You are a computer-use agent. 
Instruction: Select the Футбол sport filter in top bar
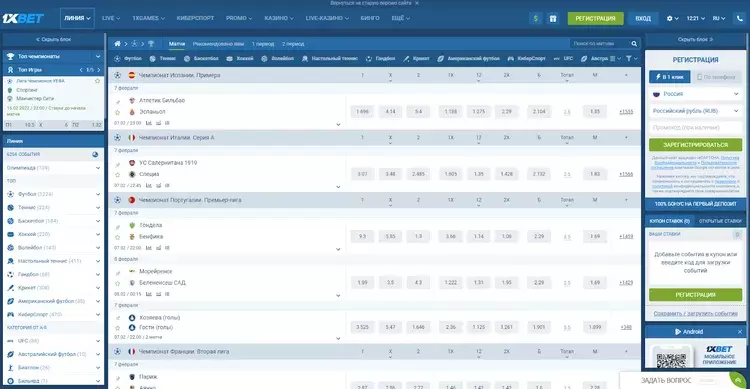click(x=128, y=58)
